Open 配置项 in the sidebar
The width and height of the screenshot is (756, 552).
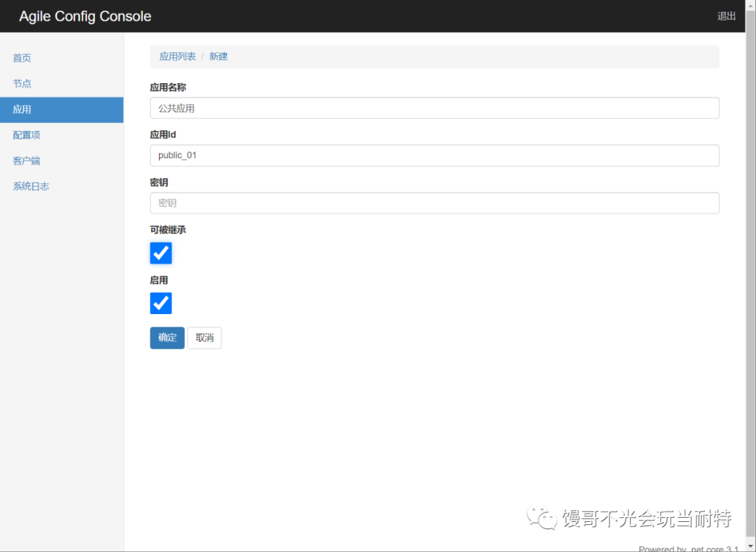tap(27, 135)
